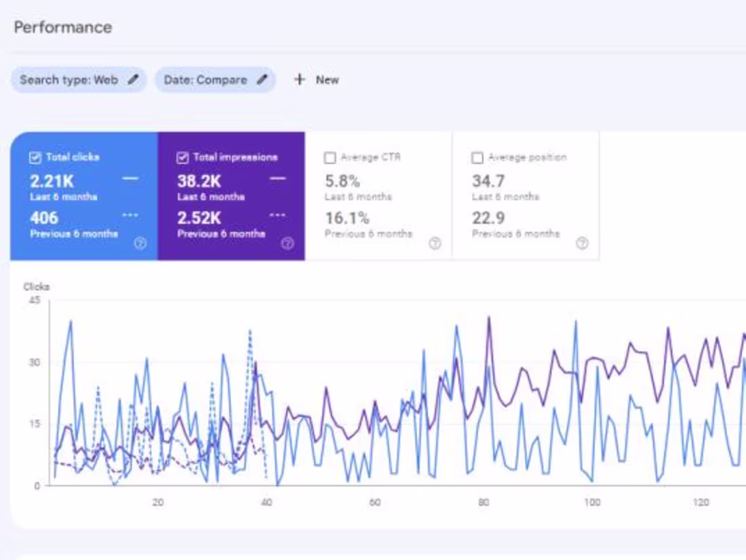746x560 pixels.
Task: Click the pencil icon on Search type filter
Action: click(x=132, y=79)
